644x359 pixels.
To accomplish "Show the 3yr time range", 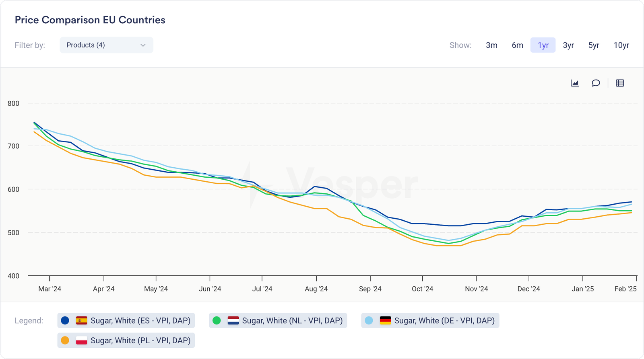I will (568, 45).
